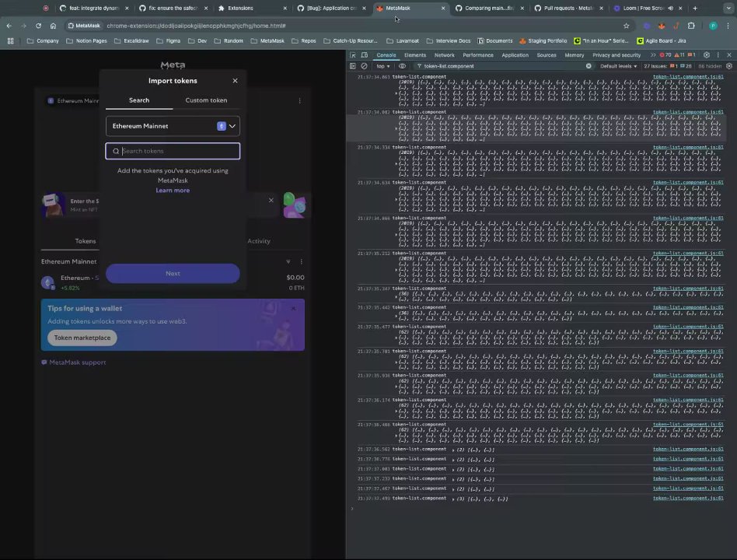Click the console filter input field
The width and height of the screenshot is (737, 560).
503,66
